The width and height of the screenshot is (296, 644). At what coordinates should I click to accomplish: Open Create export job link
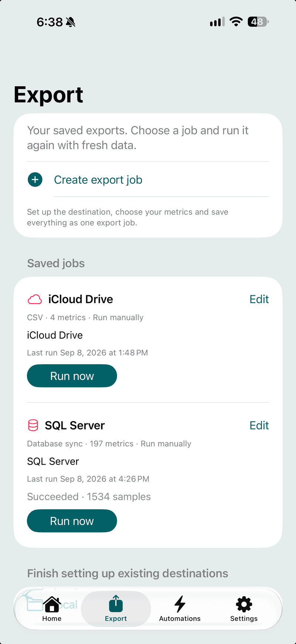tap(98, 180)
